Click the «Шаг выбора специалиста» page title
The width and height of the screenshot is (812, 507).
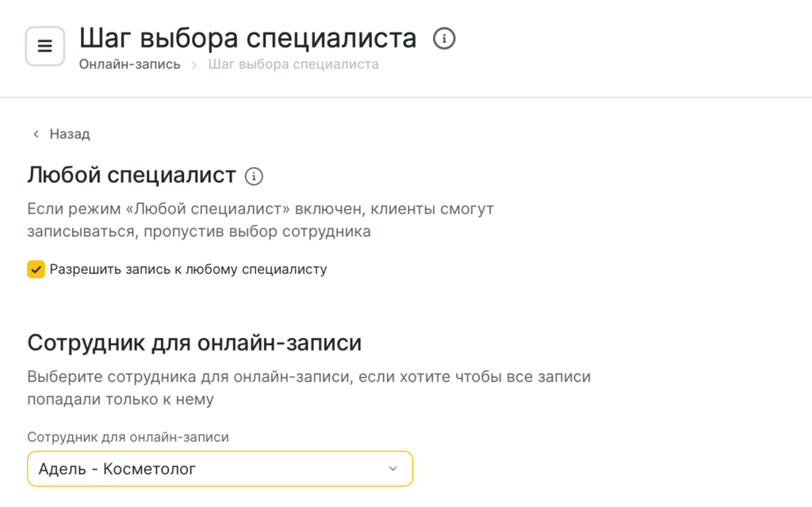247,38
